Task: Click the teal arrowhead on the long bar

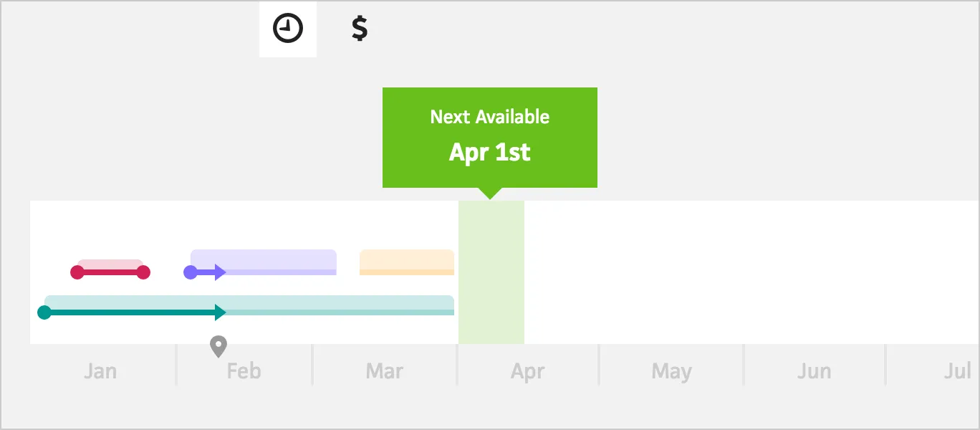Action: coord(220,312)
